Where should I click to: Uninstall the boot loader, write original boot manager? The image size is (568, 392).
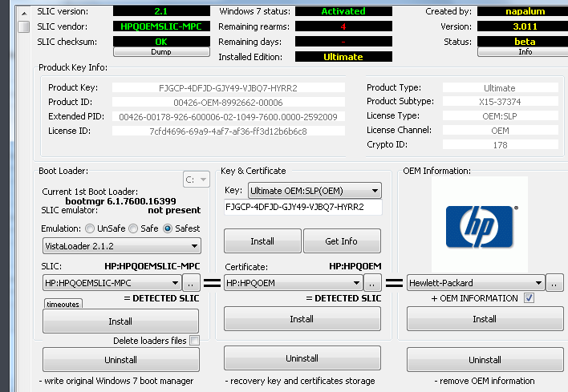120,360
